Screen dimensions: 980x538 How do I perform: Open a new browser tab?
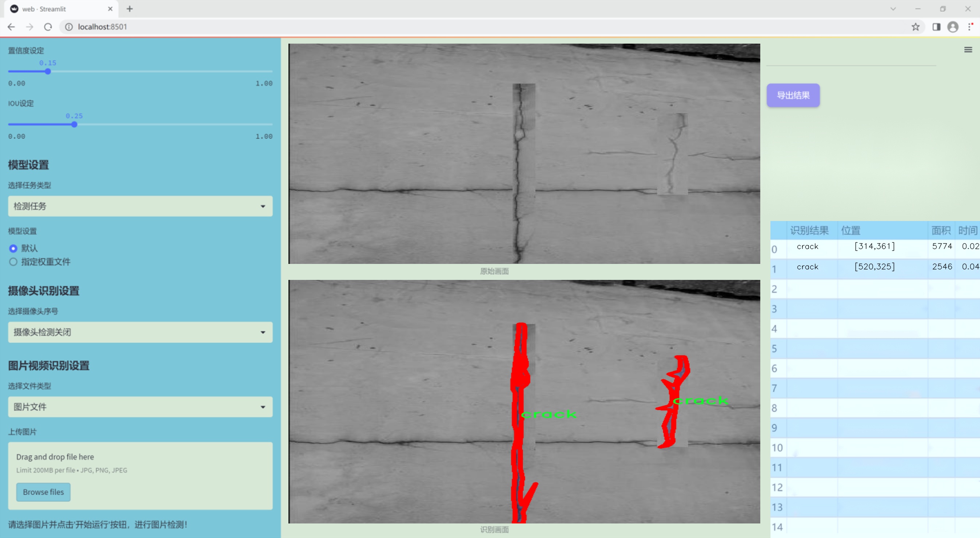coord(130,9)
